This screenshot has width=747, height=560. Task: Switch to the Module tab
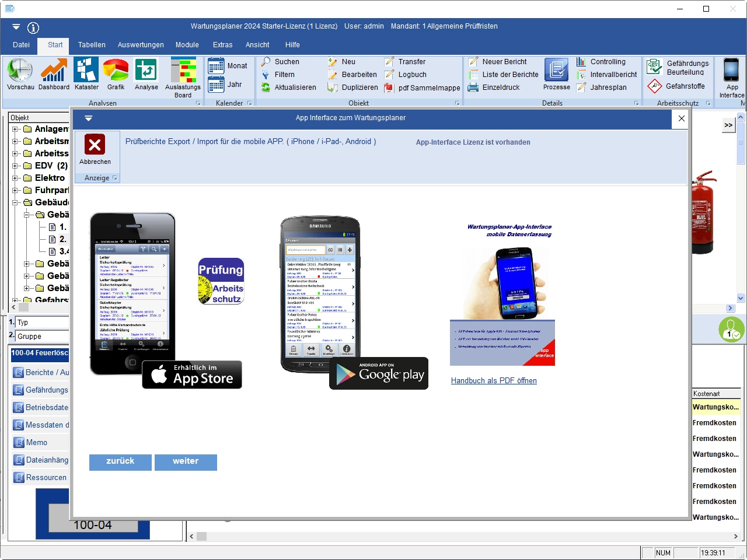187,45
